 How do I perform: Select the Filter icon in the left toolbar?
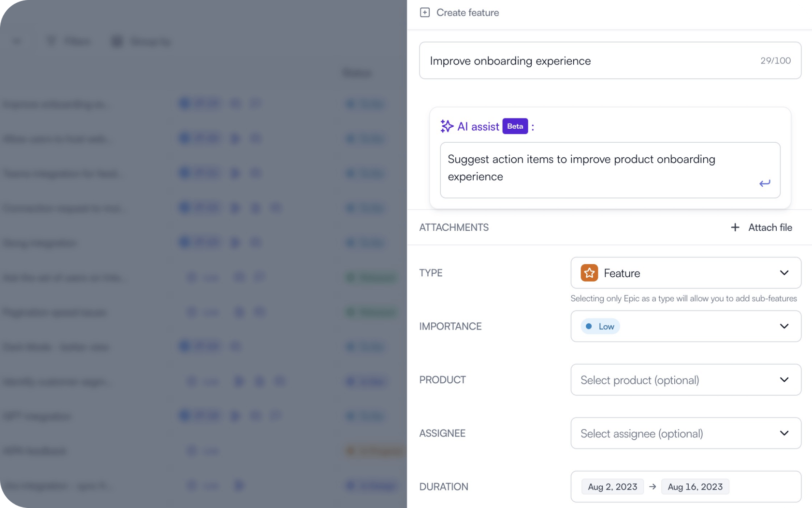click(51, 41)
